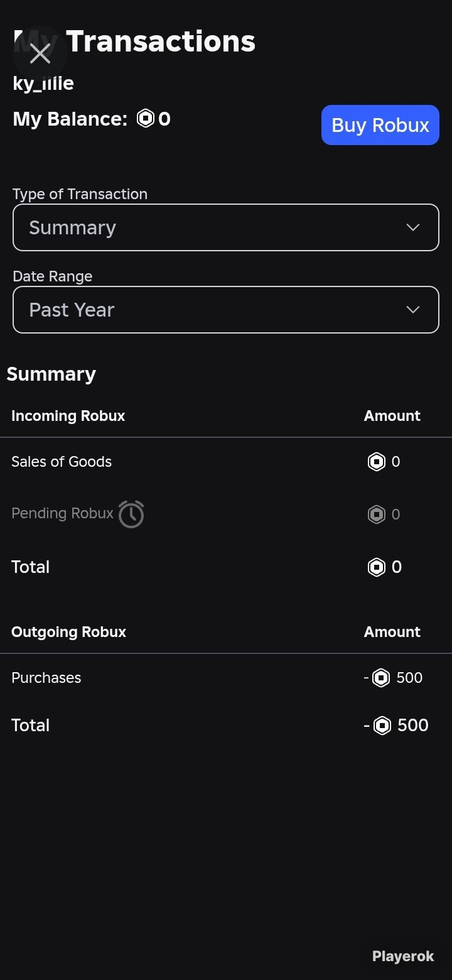This screenshot has width=452, height=980.
Task: Open the Date Range Past Year dropdown
Action: click(x=226, y=310)
